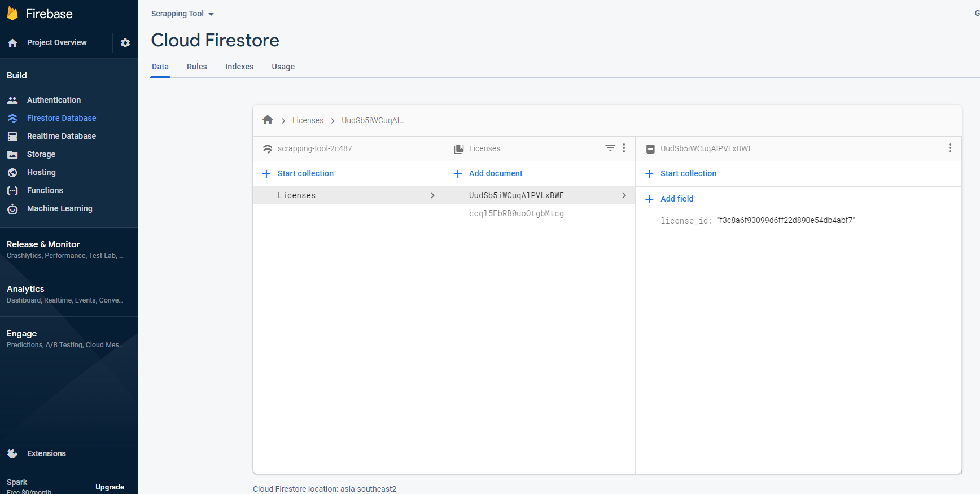Expand the Engage sidebar section

click(x=69, y=339)
